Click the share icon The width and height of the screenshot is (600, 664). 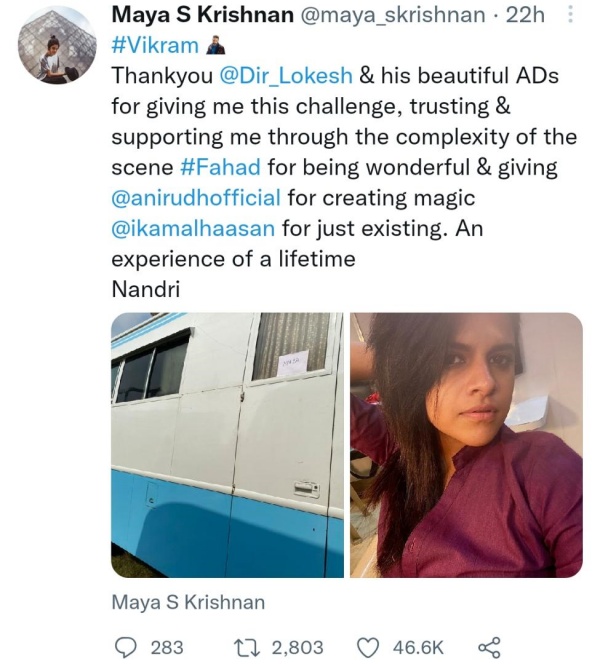point(489,647)
